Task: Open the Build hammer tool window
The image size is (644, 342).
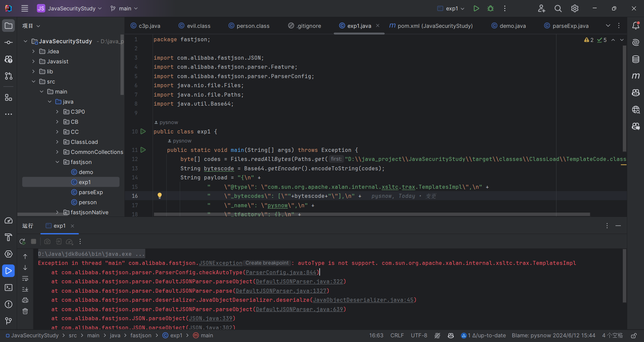Action: [8, 237]
